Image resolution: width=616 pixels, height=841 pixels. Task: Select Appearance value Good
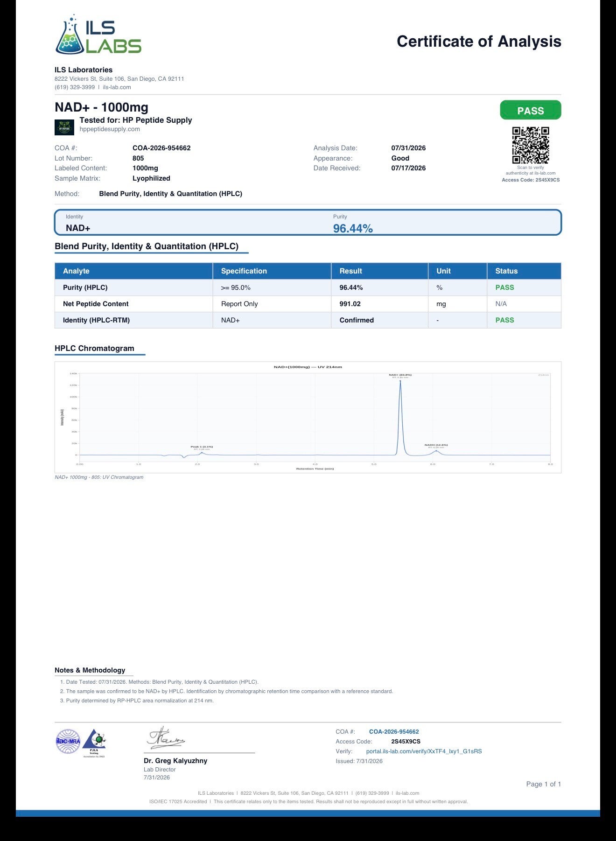pyautogui.click(x=400, y=158)
